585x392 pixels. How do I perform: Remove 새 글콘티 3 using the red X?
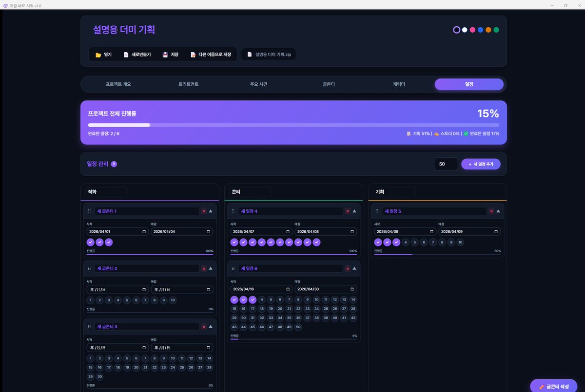[204, 327]
